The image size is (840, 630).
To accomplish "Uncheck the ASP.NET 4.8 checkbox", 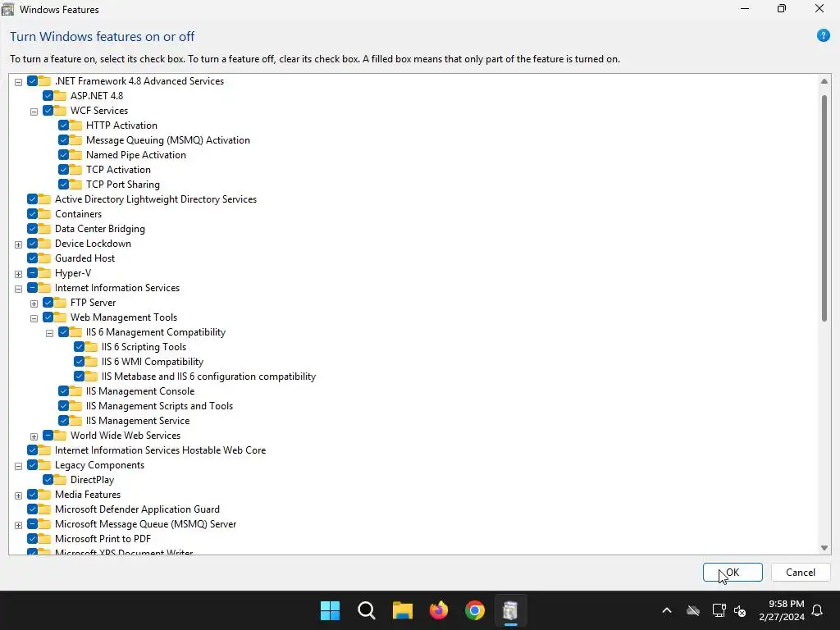I will pos(48,95).
